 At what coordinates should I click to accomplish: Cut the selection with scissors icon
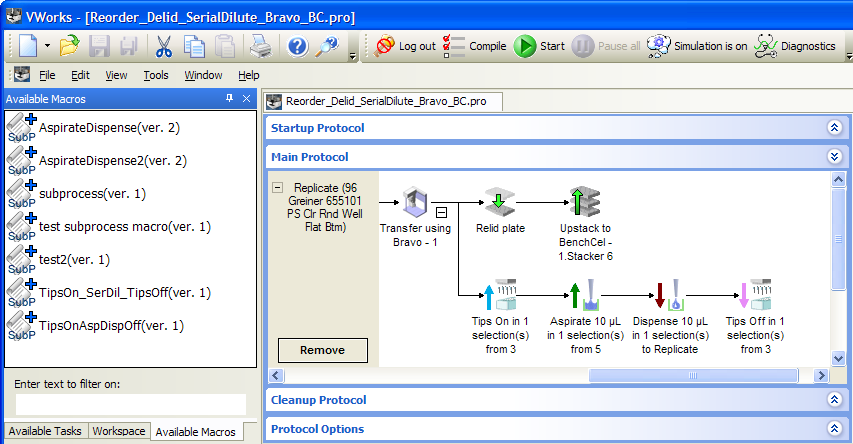coord(163,46)
